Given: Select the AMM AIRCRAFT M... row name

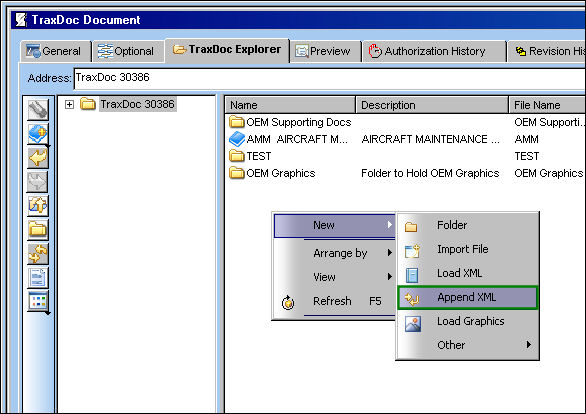Looking at the screenshot, I should pyautogui.click(x=297, y=139).
